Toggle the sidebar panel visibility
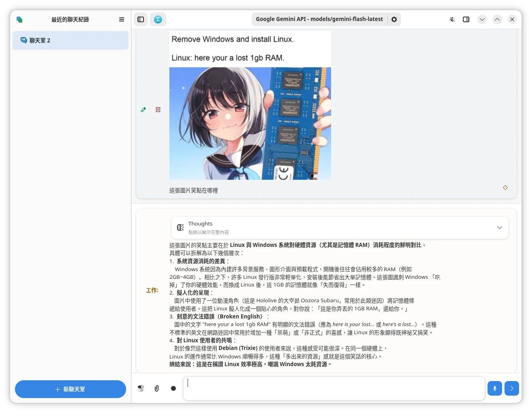This screenshot has width=532, height=413. [141, 19]
